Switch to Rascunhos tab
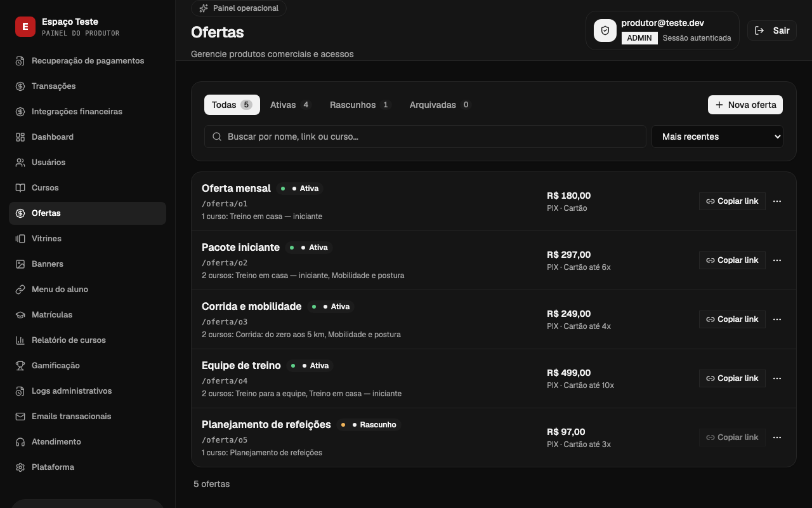This screenshot has height=508, width=812. tap(360, 105)
